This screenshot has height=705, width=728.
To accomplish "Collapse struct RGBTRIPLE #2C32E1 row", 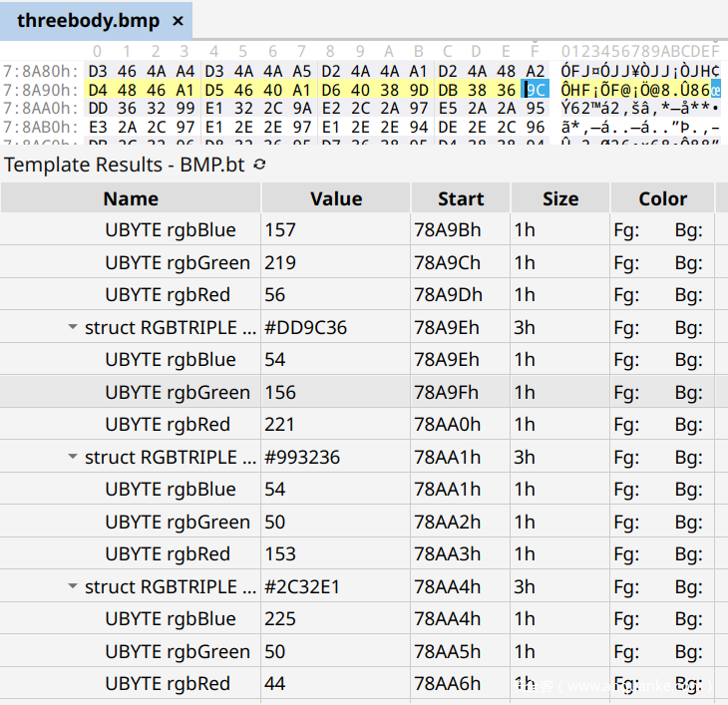I will (73, 585).
